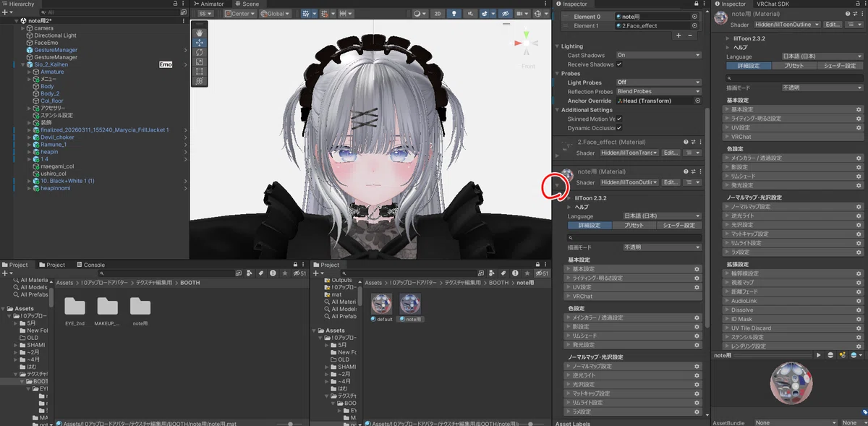Open the Console tab
The image size is (868, 426).
click(x=90, y=265)
